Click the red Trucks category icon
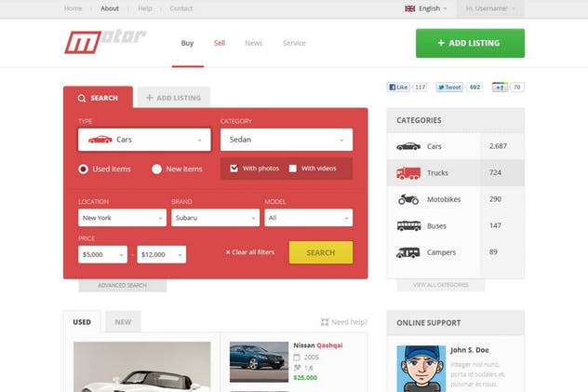This screenshot has width=588, height=392. pyautogui.click(x=408, y=173)
